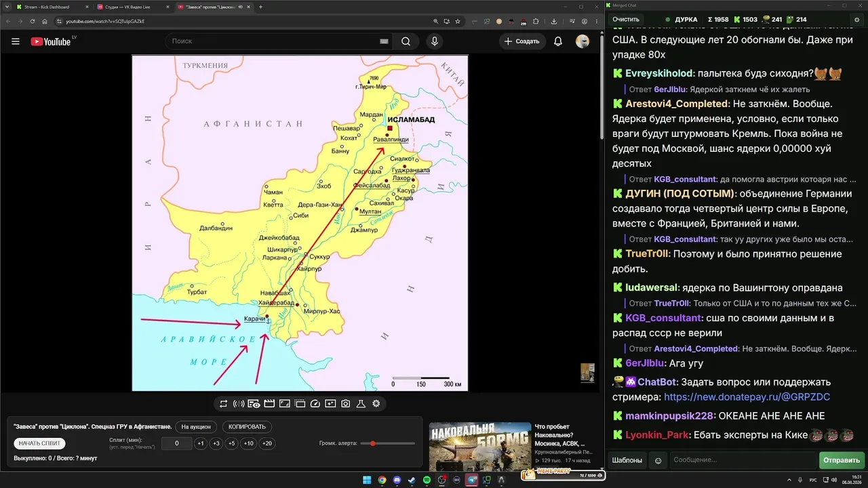The width and height of the screenshot is (868, 488).
Task: Click the Сообщение chat message field
Action: [x=743, y=460]
